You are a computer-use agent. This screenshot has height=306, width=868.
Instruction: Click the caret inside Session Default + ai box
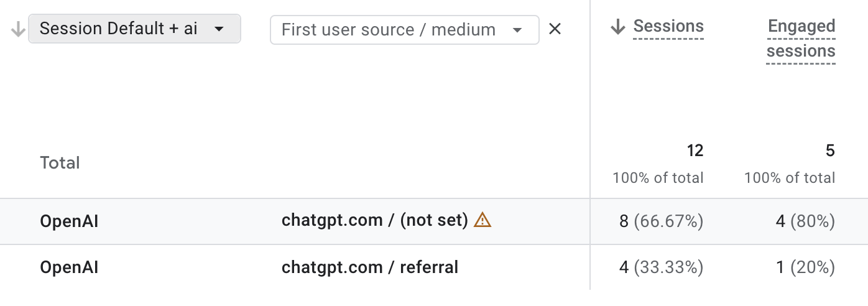tap(219, 29)
